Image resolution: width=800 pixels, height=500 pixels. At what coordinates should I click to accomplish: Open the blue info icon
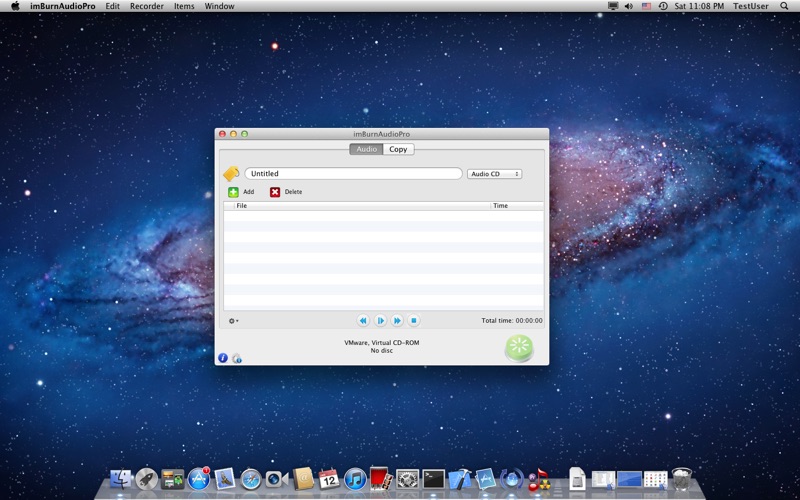click(x=223, y=358)
